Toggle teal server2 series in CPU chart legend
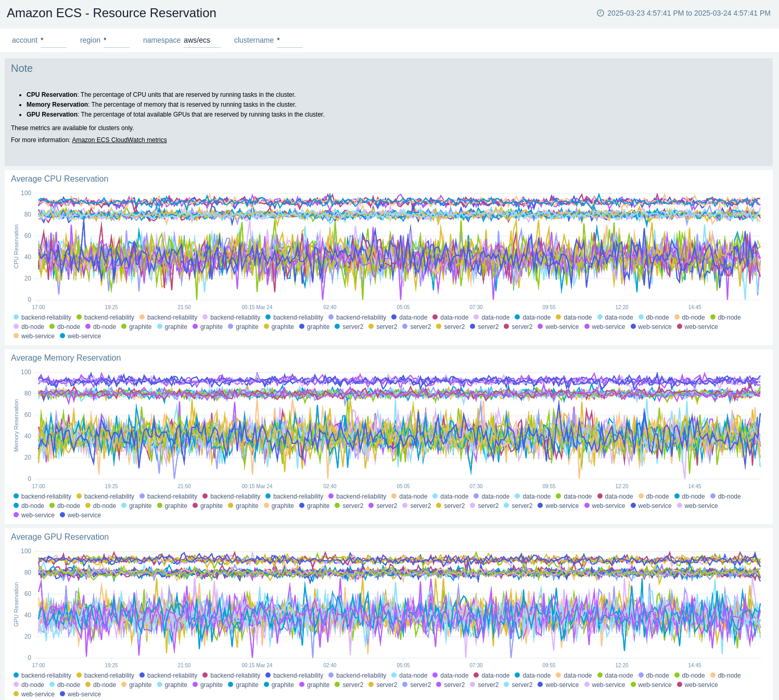 coord(349,327)
